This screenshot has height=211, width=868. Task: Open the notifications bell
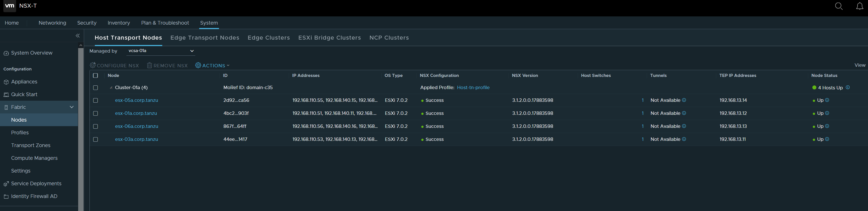tap(860, 6)
